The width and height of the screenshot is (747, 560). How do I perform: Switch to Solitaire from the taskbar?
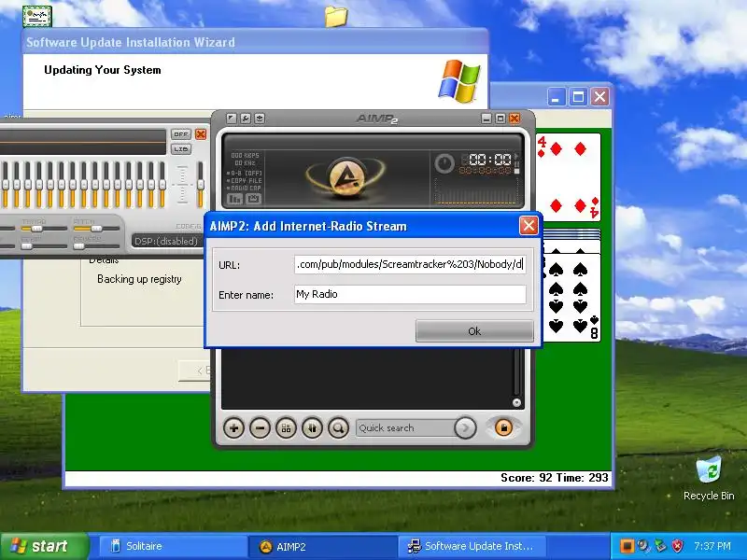tap(173, 546)
